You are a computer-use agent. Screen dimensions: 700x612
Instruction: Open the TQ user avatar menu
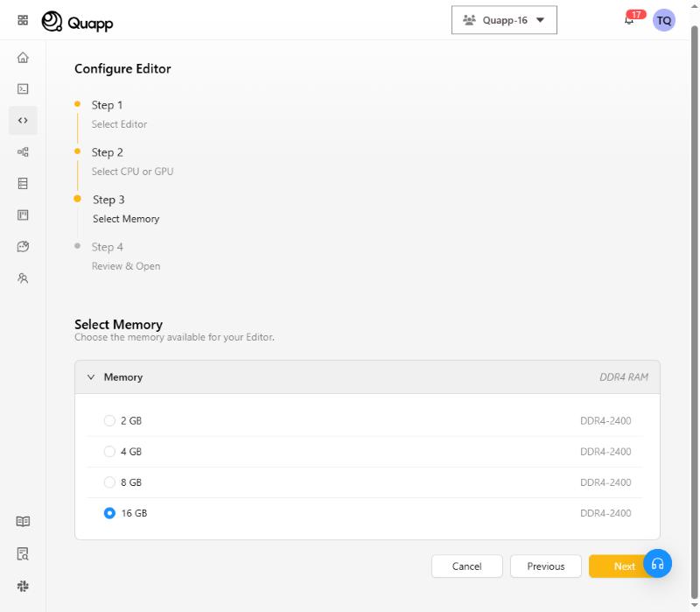664,20
